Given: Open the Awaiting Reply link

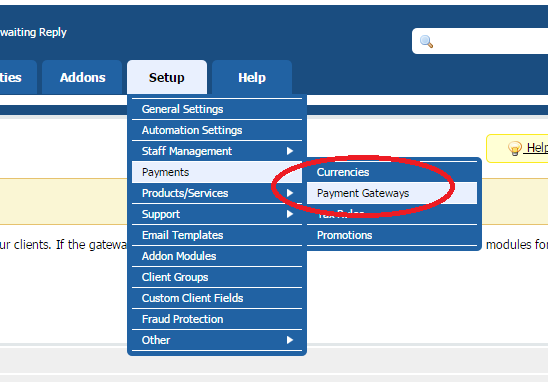Looking at the screenshot, I should [33, 32].
